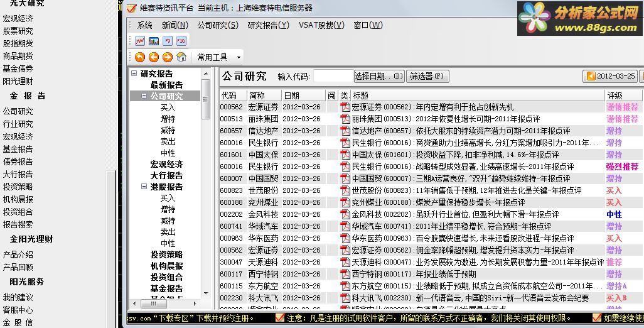This screenshot has height=328, width=644.
Task: Open the PDF icon for 中国太保 report
Action: click(345, 155)
